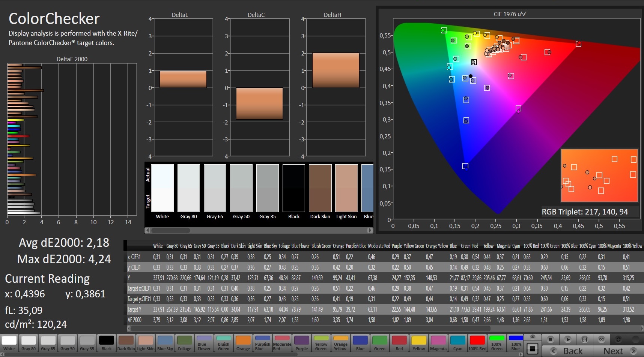Select the Gray 65 patch button

(x=48, y=343)
